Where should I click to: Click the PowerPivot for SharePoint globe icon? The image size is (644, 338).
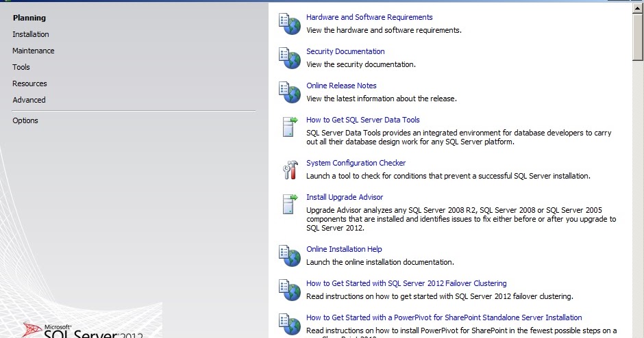[290, 324]
